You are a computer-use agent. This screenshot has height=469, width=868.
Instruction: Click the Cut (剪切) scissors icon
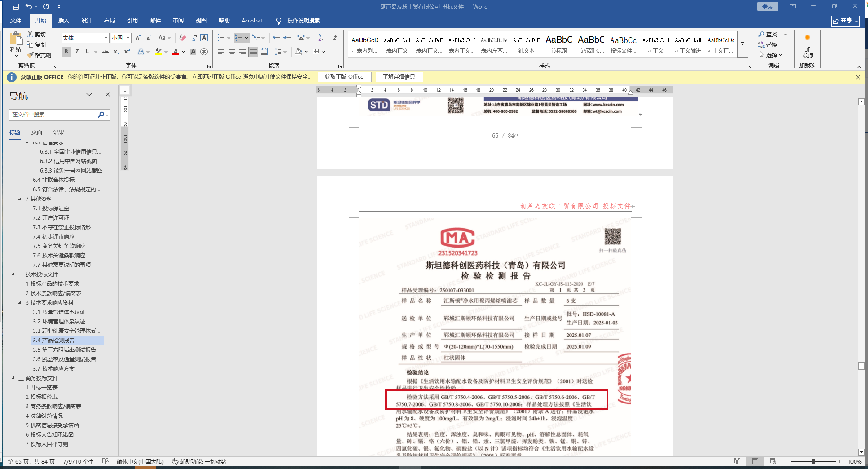(x=30, y=34)
